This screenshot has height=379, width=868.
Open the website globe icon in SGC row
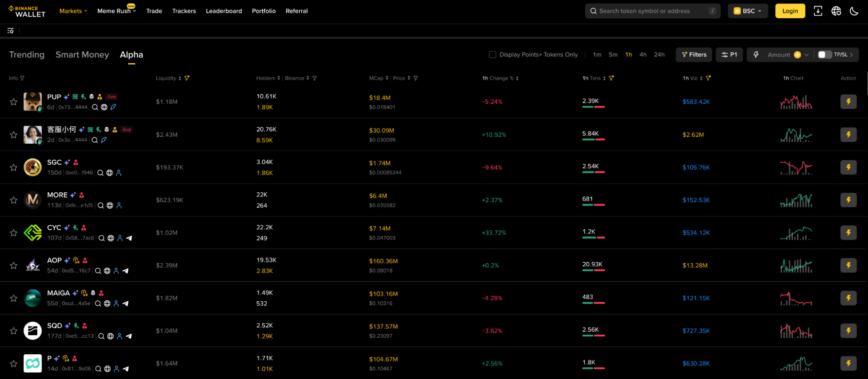coord(109,173)
